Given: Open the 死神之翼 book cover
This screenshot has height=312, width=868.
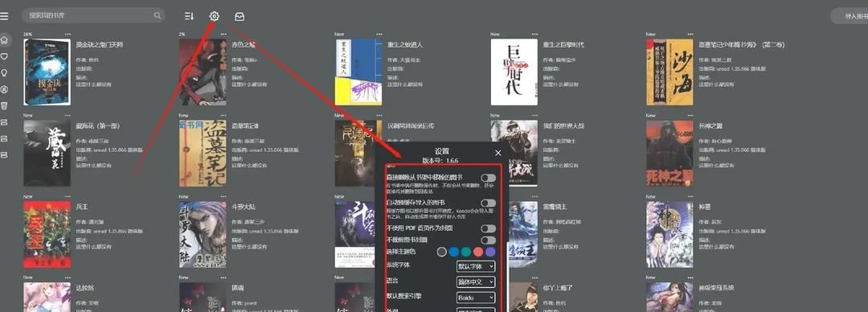Looking at the screenshot, I should tap(669, 153).
